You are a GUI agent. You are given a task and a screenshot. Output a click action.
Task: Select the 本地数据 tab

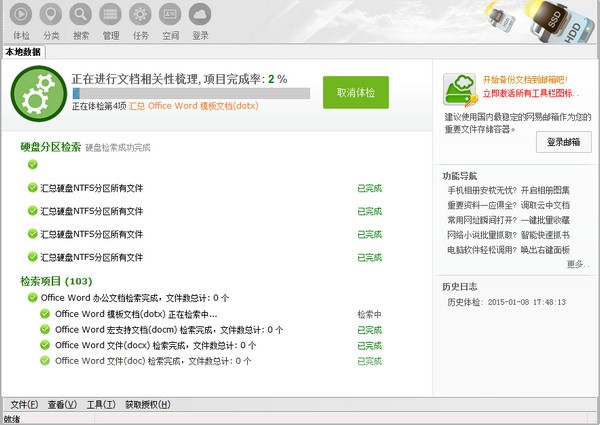pos(23,52)
